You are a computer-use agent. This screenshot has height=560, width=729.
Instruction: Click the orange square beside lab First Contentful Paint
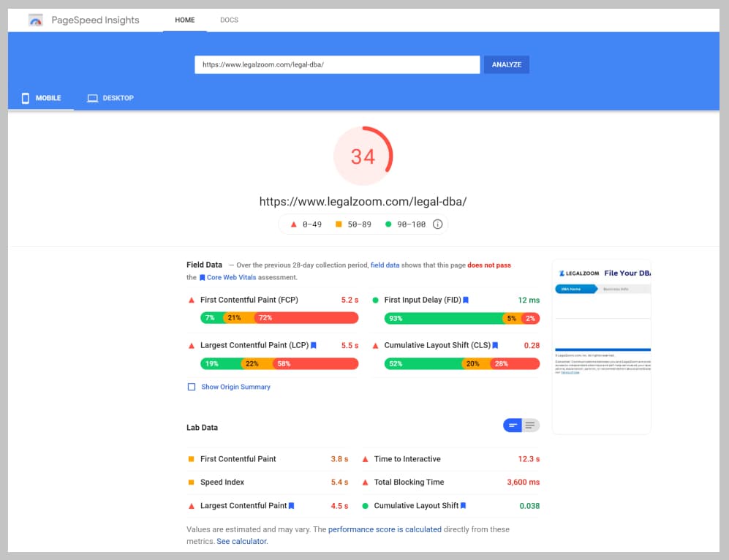click(191, 459)
